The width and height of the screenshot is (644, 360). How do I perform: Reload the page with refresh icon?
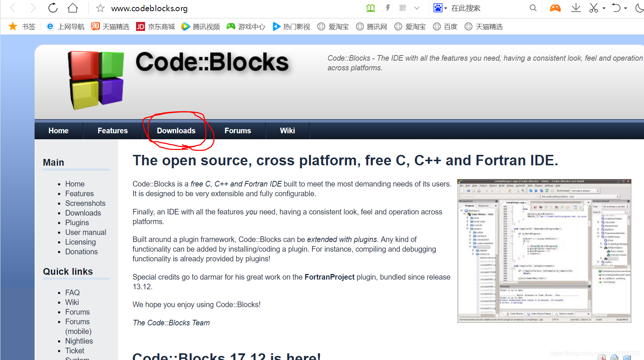coord(53,8)
